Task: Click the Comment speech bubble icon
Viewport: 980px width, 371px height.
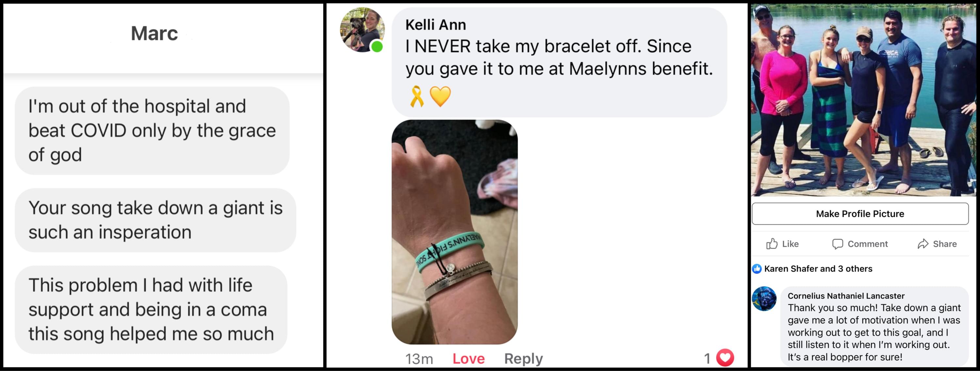Action: click(837, 244)
